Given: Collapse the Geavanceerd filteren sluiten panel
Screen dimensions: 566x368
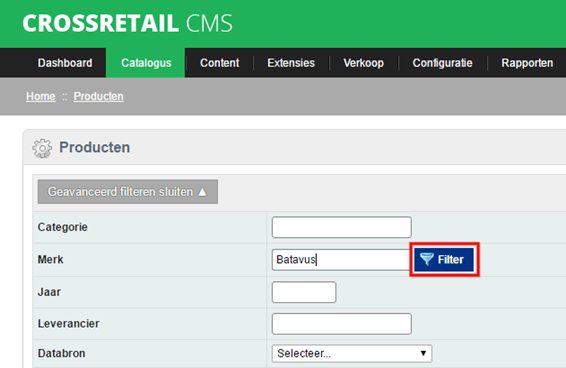Looking at the screenshot, I should (x=128, y=192).
